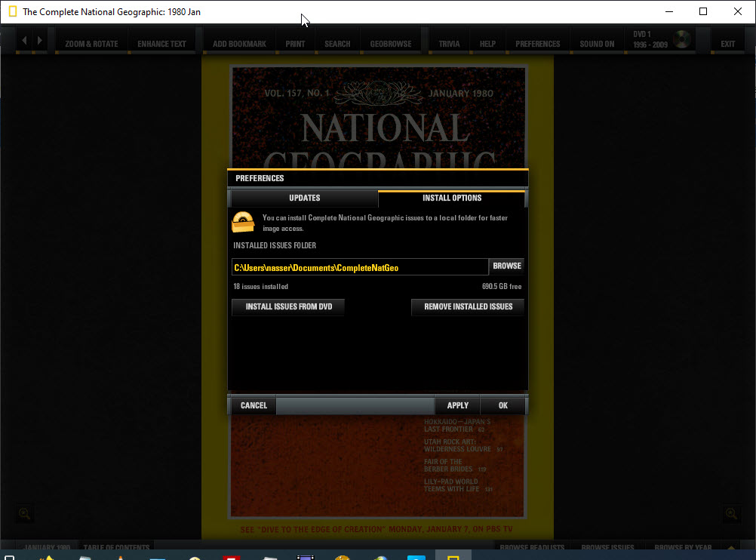Click Enhance Text in the toolbar
Image resolution: width=756 pixels, height=560 pixels.
click(162, 44)
